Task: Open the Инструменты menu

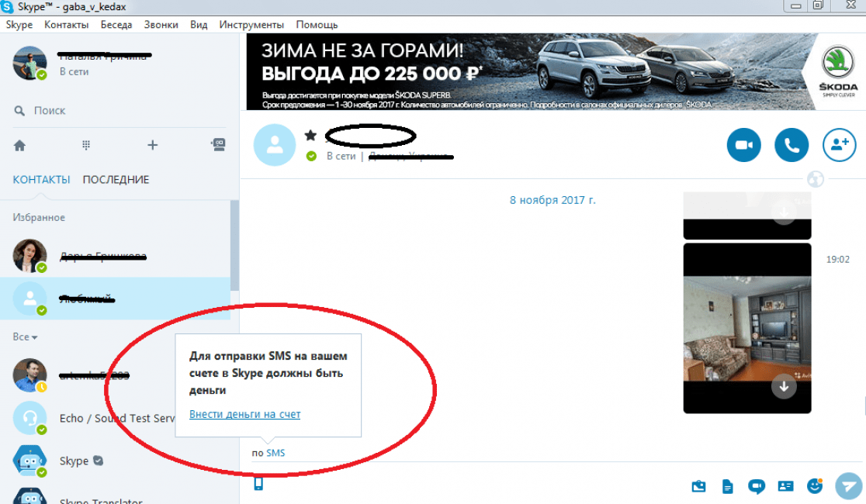Action: (251, 25)
